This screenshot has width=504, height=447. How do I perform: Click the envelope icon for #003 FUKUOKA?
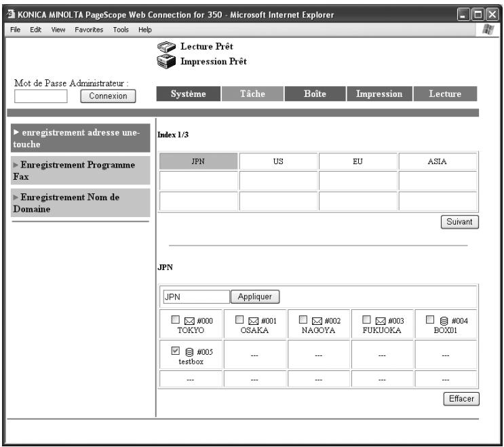click(x=381, y=321)
